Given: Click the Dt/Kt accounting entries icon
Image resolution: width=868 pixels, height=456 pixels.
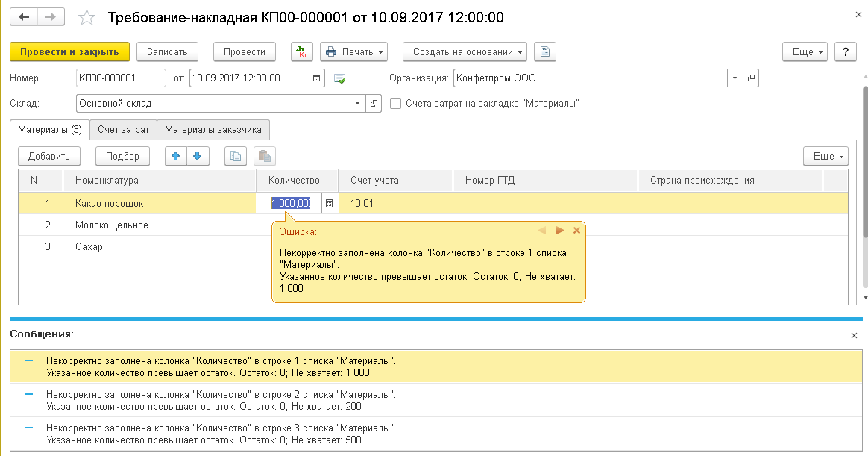Looking at the screenshot, I should click(301, 52).
